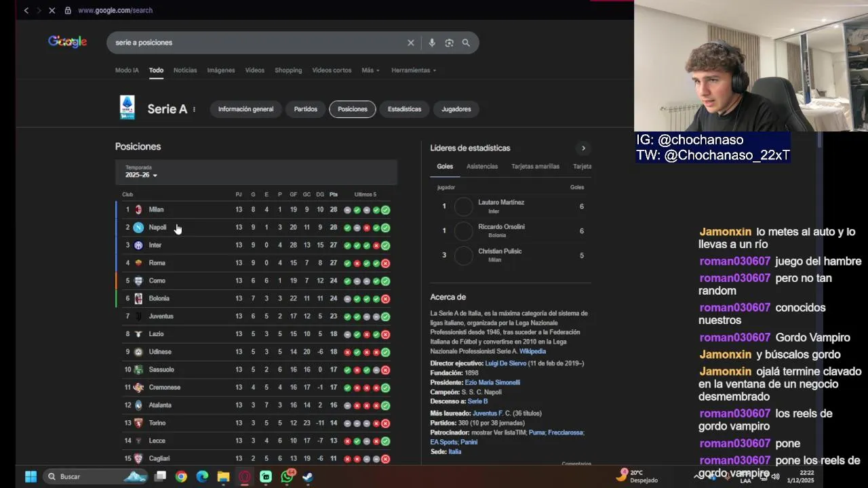Click the Roma club crest
Screen dimensions: 868x488
point(138,263)
